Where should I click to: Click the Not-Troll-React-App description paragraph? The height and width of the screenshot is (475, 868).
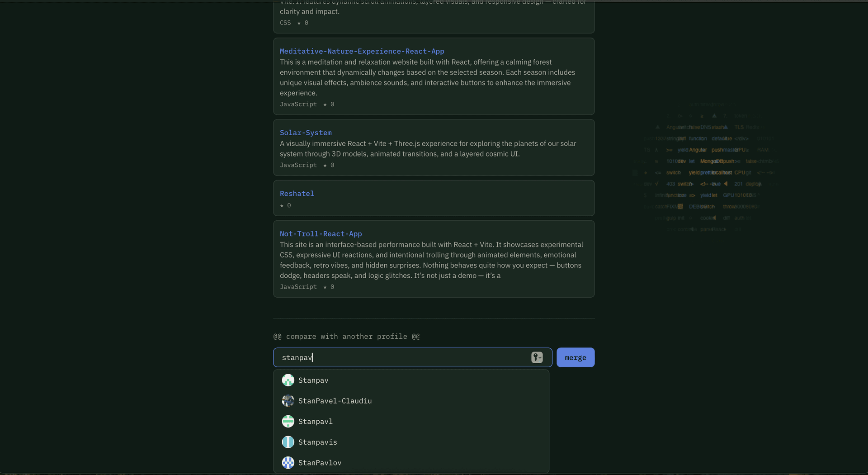pyautogui.click(x=431, y=260)
